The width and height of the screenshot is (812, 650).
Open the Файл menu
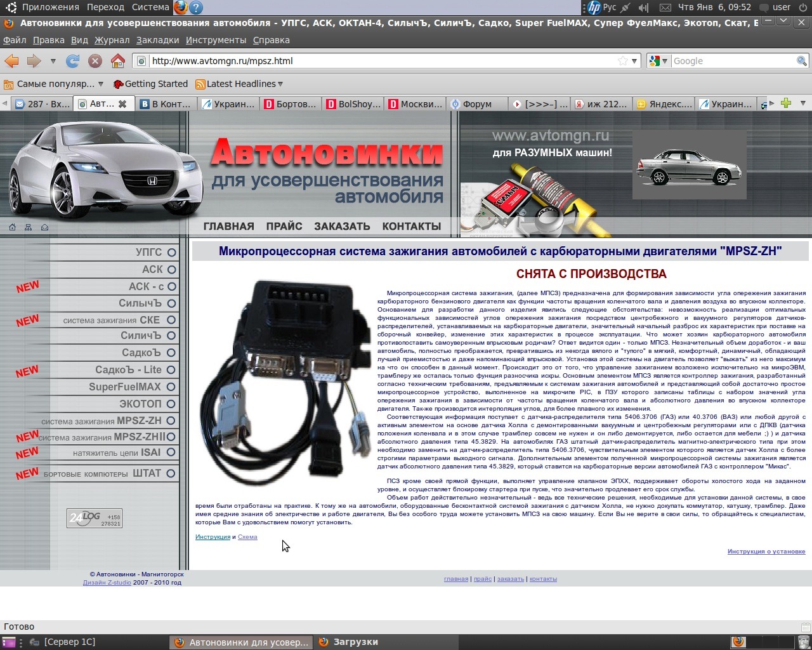tap(15, 40)
